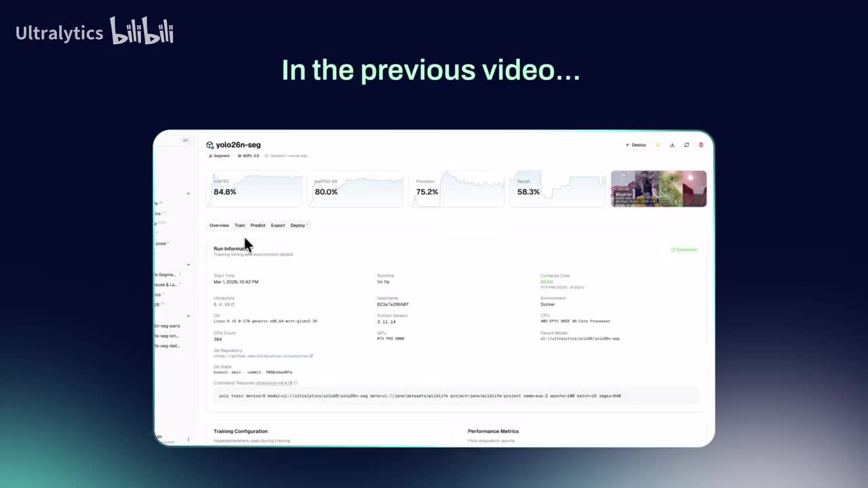
Task: Collapse the first sidebar section chevron
Action: pos(189,194)
